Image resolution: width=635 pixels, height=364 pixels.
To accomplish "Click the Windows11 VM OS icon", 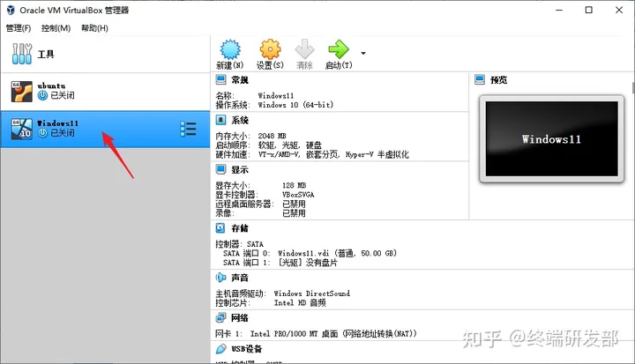I will point(21,129).
